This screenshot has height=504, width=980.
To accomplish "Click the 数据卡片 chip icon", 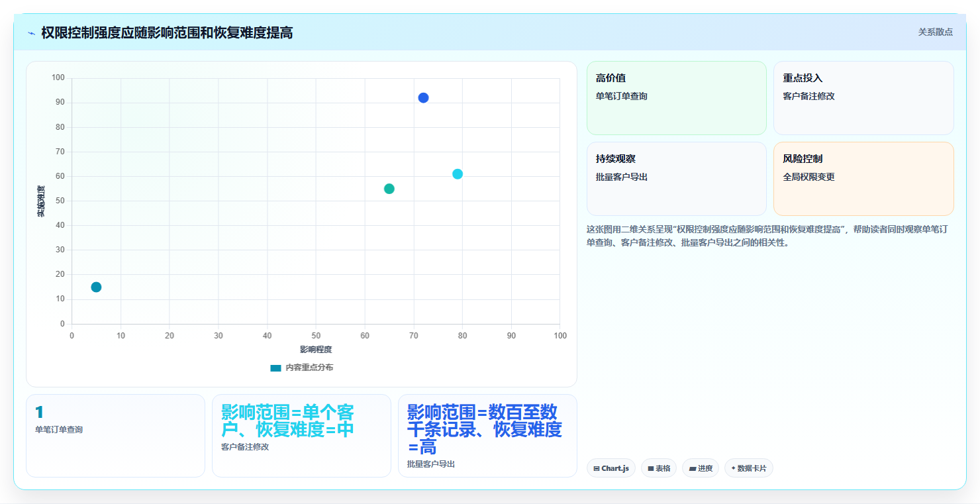I will (x=733, y=468).
